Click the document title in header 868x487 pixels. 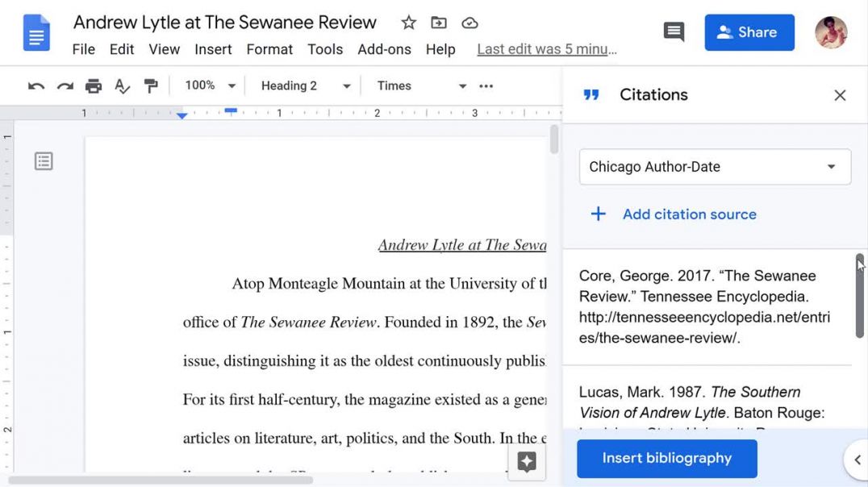225,23
